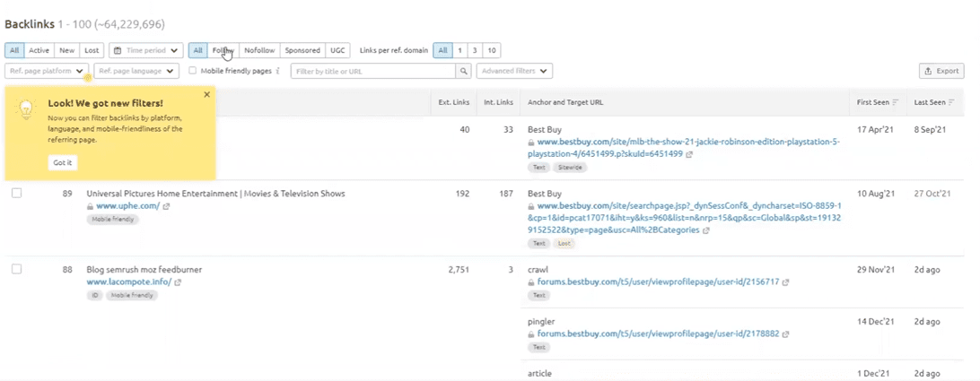This screenshot has width=980, height=381.
Task: Open external link icon beside www.lacompote.info
Action: 178,282
